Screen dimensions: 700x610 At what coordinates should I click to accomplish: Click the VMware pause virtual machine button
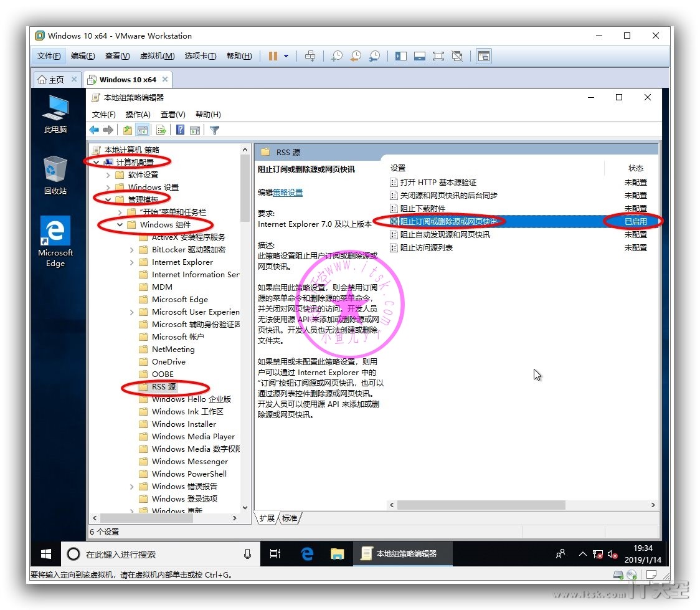[273, 56]
